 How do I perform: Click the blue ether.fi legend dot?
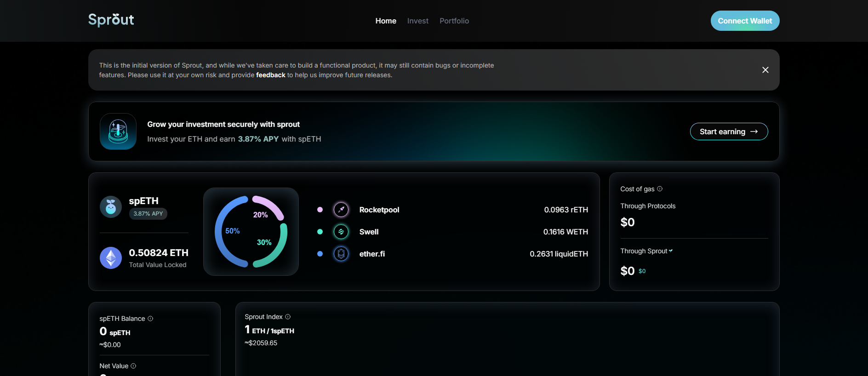click(x=320, y=254)
